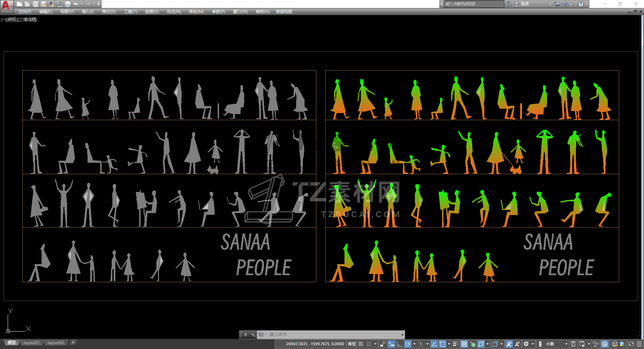The height and width of the screenshot is (349, 644).
Task: Click the Save floppy disk icon
Action: coord(36,4)
